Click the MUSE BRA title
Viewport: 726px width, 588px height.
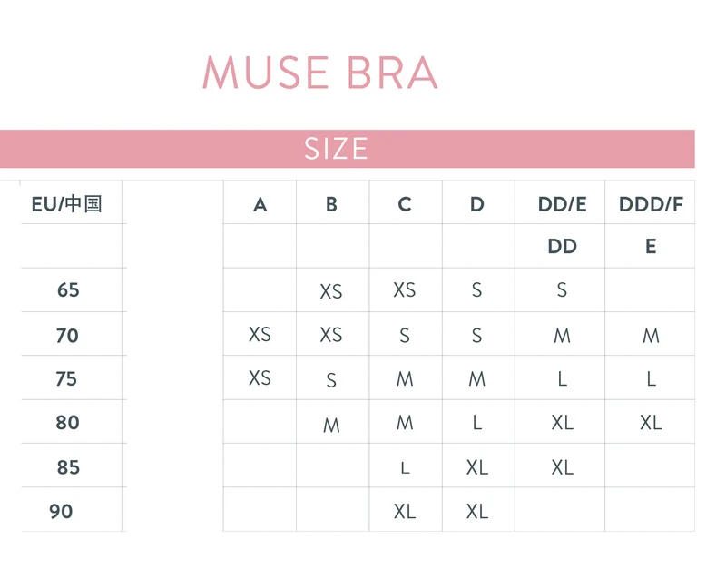pos(320,73)
